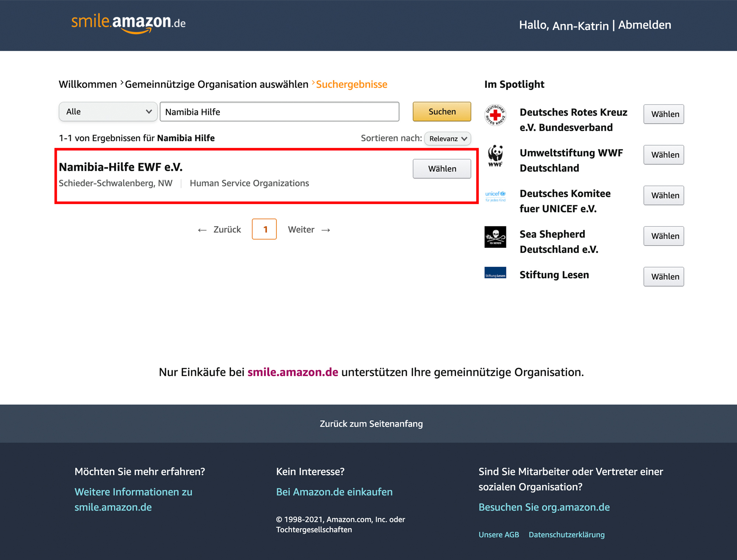This screenshot has height=560, width=737.
Task: Open Datenschutzerklärung link
Action: [x=566, y=534]
